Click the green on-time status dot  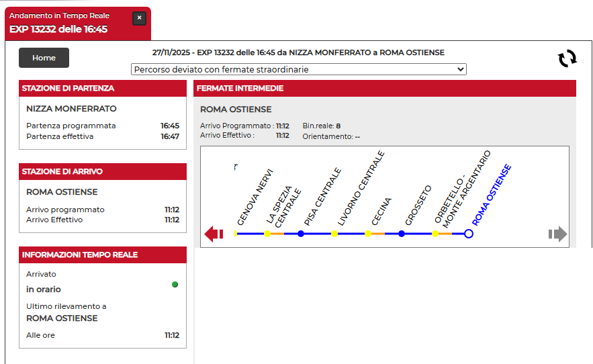coord(175,284)
